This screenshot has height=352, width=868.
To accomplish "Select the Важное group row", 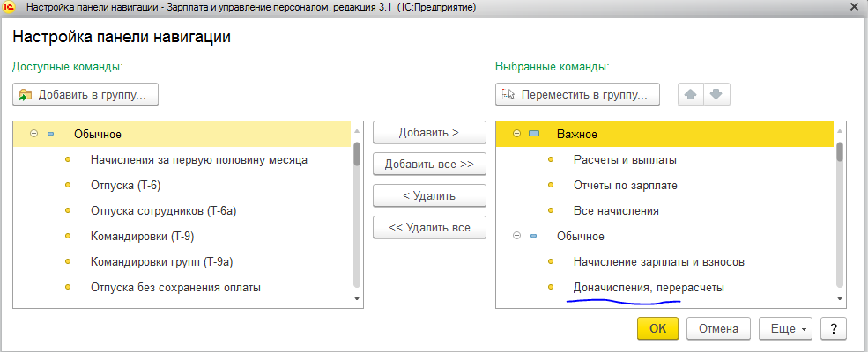I will [x=664, y=134].
